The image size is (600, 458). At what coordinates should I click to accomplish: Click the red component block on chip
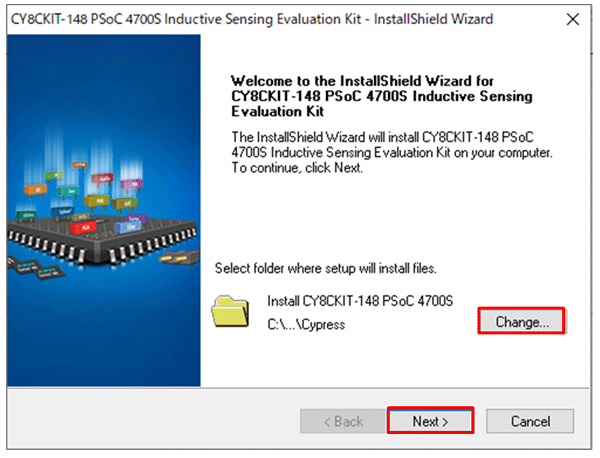click(83, 228)
